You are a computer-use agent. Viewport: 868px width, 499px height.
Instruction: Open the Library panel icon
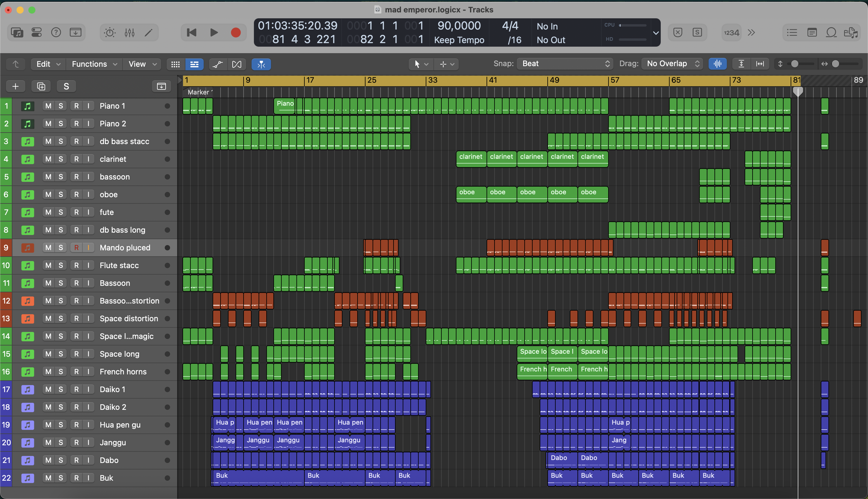pos(17,32)
